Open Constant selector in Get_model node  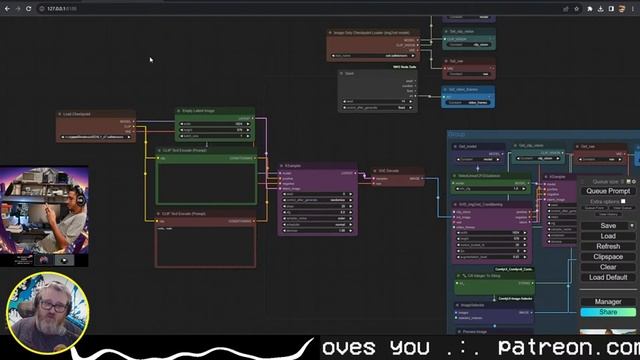(x=479, y=160)
